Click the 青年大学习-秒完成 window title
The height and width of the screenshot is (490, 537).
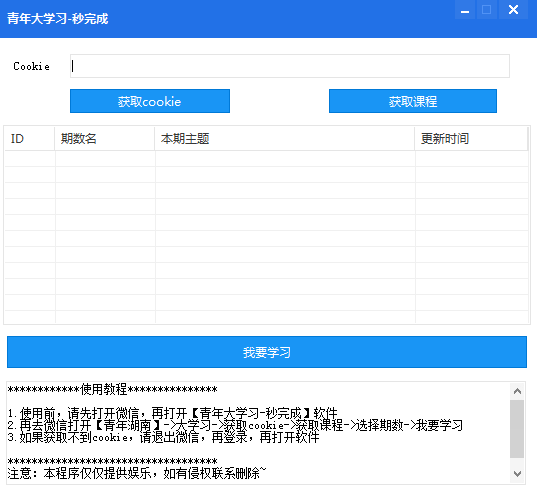pos(58,18)
